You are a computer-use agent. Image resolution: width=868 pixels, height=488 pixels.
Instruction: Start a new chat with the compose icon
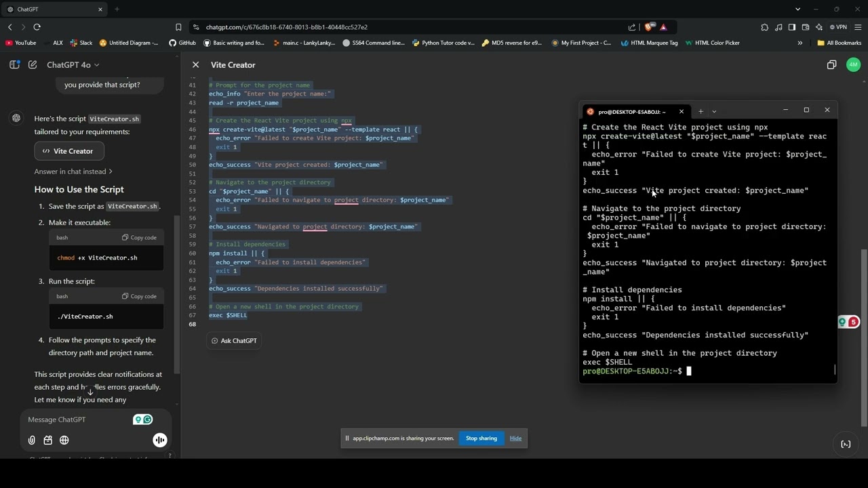tap(33, 64)
